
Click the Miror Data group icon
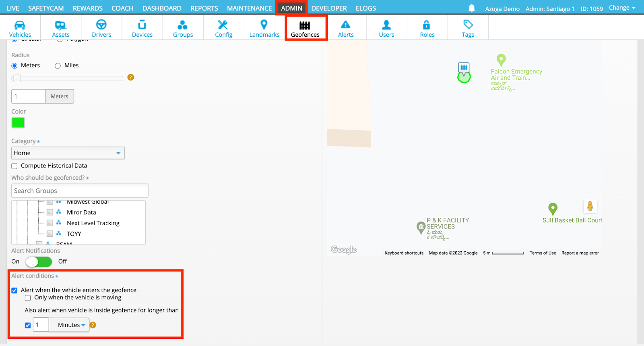click(x=59, y=212)
